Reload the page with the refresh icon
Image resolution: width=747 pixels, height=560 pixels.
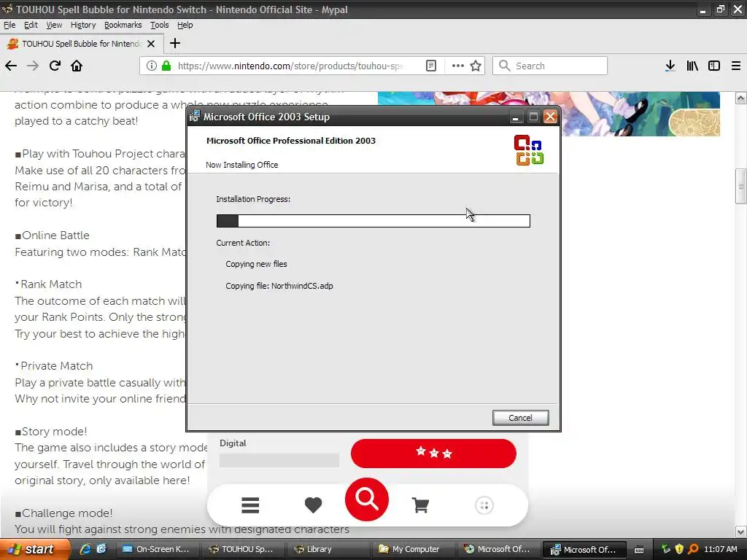[x=55, y=66]
